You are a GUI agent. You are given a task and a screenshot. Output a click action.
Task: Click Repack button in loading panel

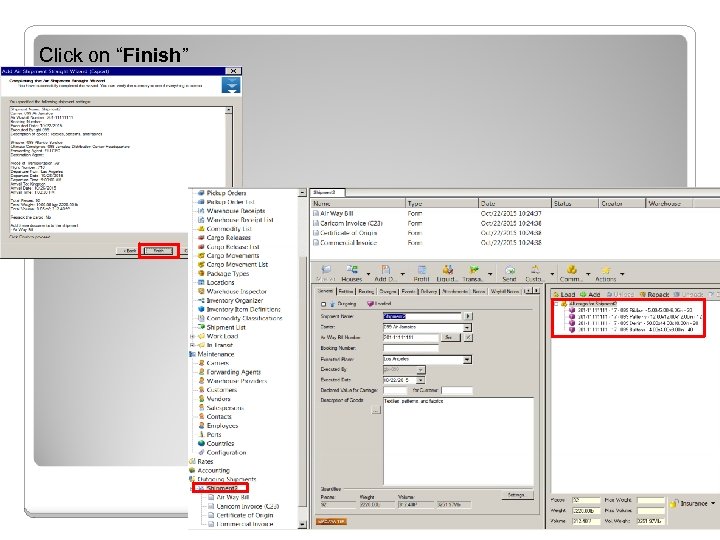(654, 294)
